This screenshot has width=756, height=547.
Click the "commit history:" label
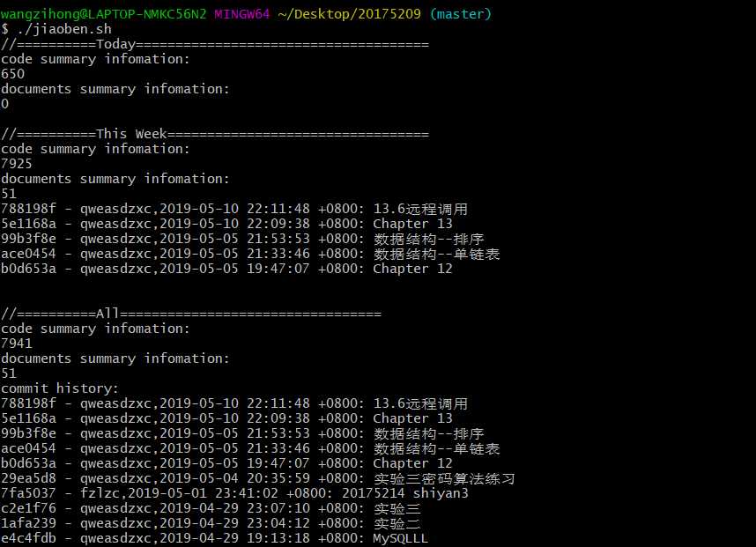(x=60, y=388)
